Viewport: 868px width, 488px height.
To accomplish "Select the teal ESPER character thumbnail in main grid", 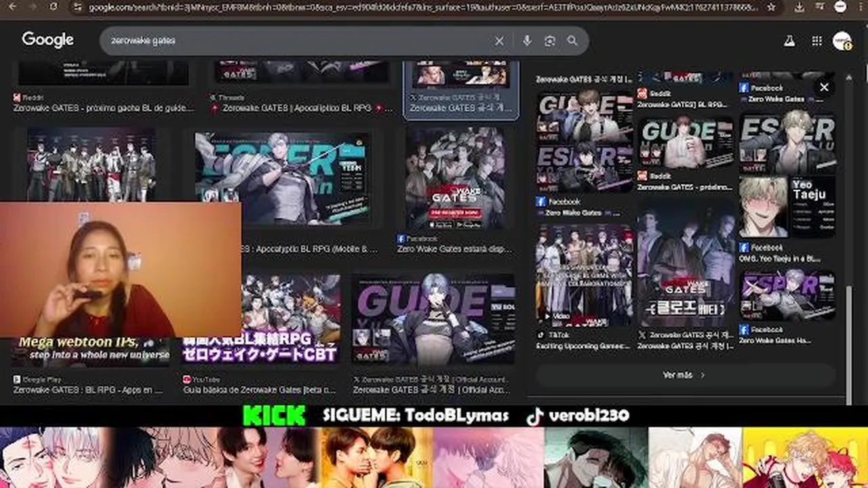I will coord(283,178).
